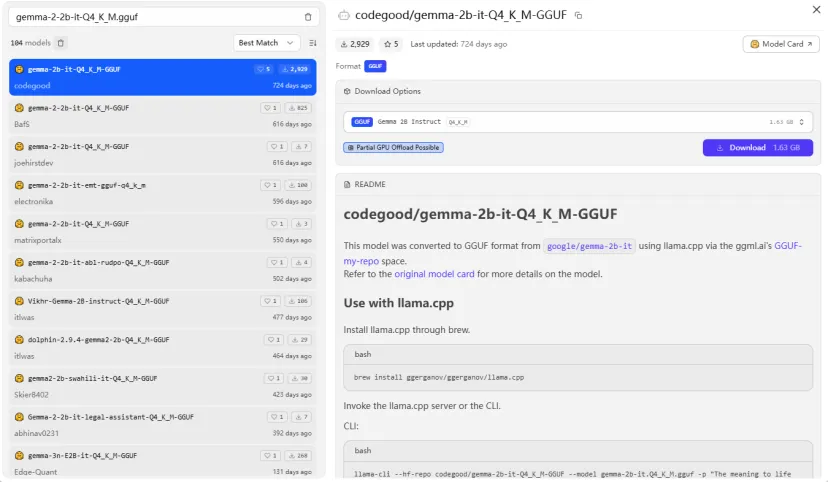
Task: Open the Model Card external link
Action: click(781, 44)
